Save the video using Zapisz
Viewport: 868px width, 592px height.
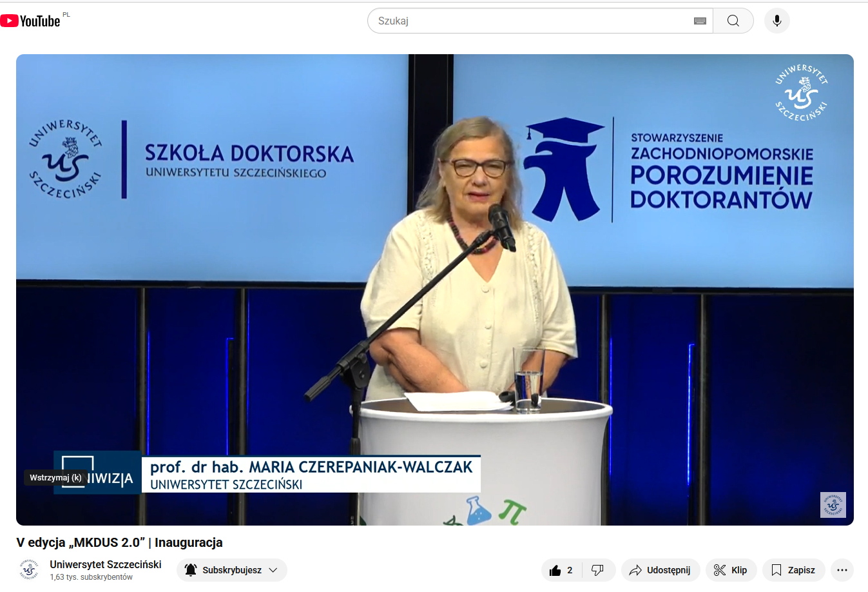(793, 570)
